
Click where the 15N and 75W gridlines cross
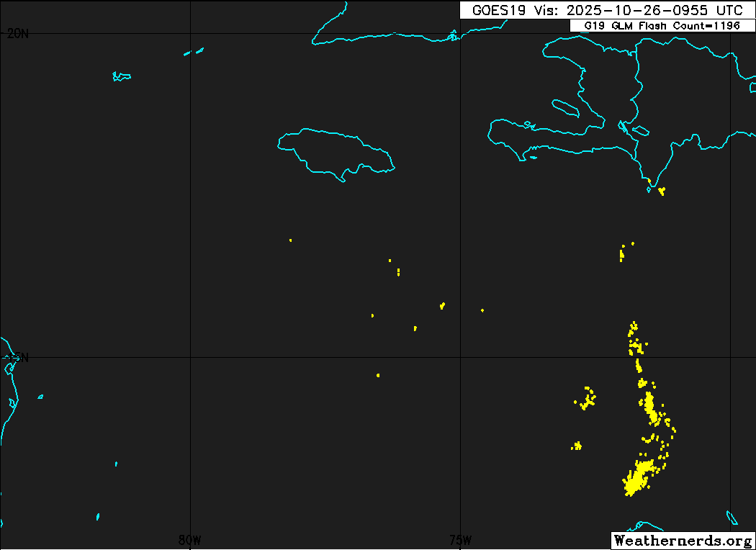460,357
